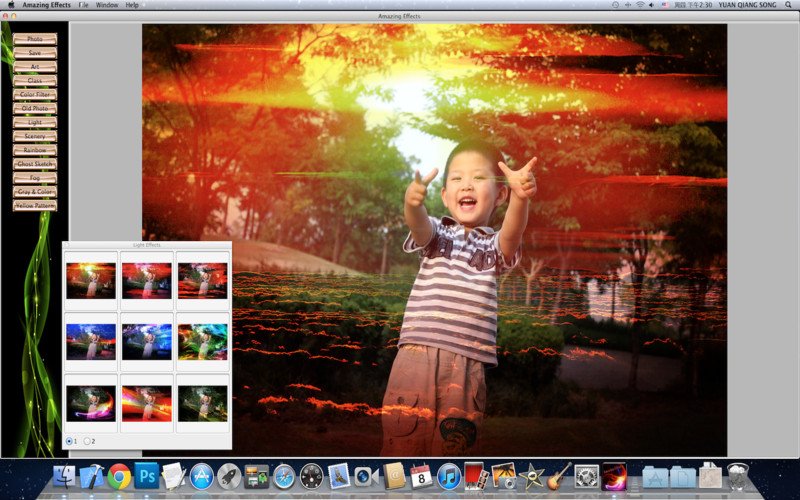The width and height of the screenshot is (800, 500).
Task: Click the Spotlight search magnifier icon
Action: (x=790, y=5)
